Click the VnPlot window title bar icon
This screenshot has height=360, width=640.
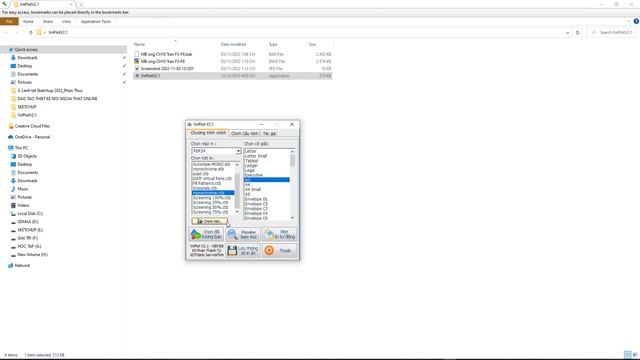(x=189, y=124)
